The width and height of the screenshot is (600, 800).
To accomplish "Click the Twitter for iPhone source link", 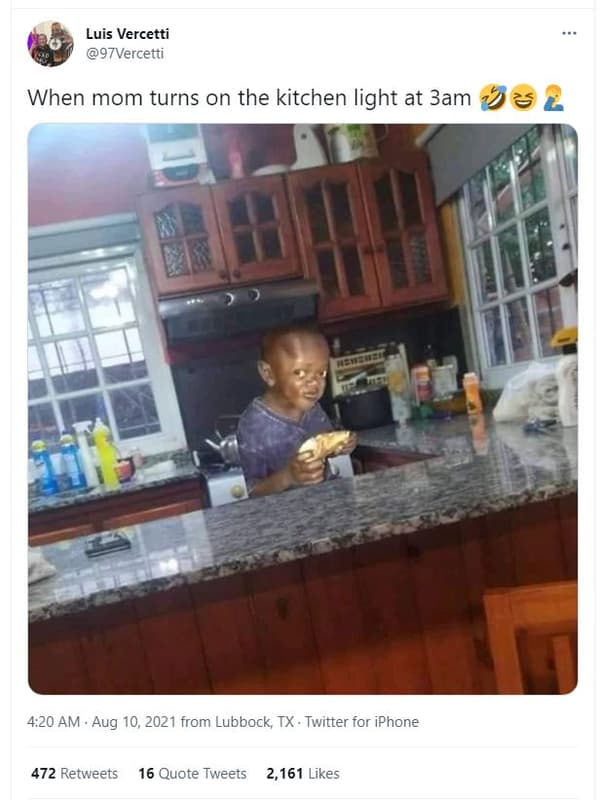I will [x=362, y=722].
